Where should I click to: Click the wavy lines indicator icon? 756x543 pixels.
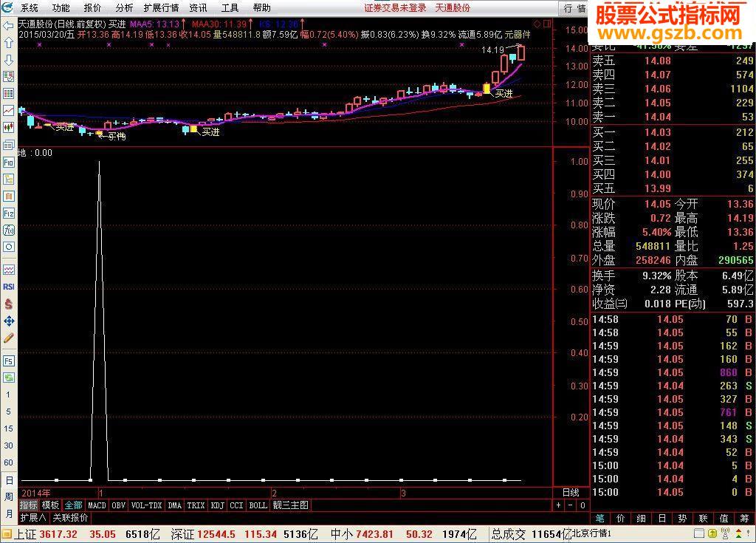pyautogui.click(x=8, y=270)
